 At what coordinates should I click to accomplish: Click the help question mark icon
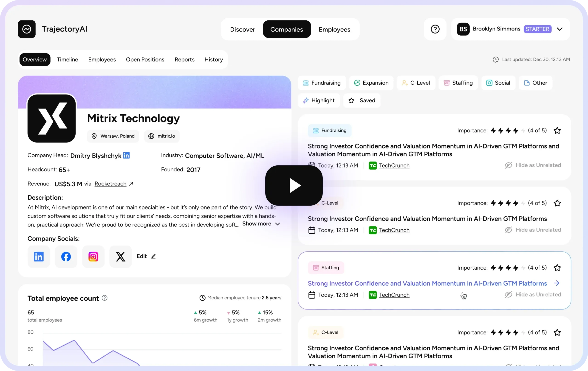click(435, 29)
